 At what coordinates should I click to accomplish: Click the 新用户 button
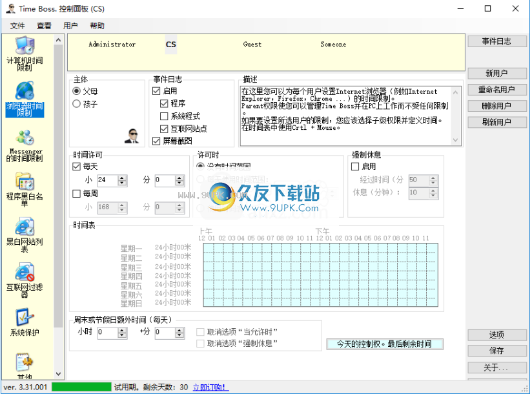(497, 73)
